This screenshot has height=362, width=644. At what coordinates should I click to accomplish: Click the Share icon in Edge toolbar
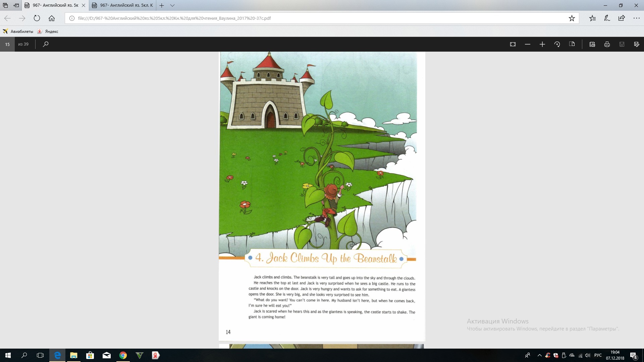(622, 18)
